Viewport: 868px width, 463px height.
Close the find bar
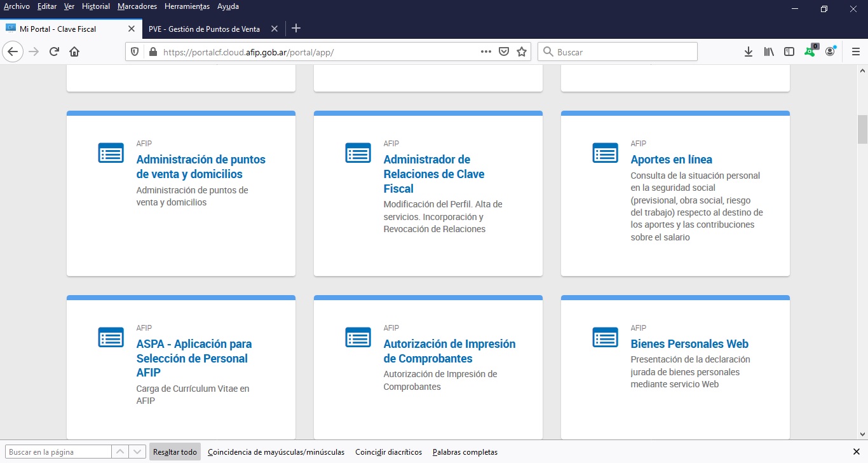pos(856,452)
